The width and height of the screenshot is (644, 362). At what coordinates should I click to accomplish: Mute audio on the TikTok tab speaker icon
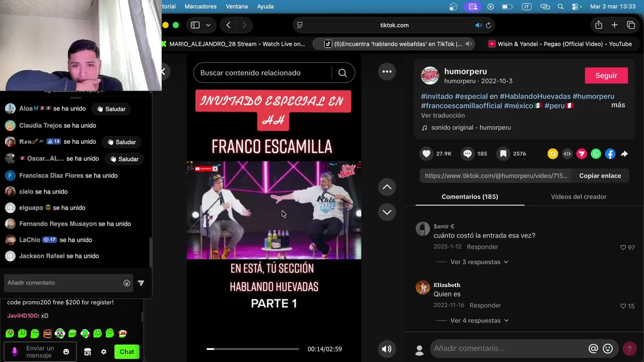click(468, 44)
